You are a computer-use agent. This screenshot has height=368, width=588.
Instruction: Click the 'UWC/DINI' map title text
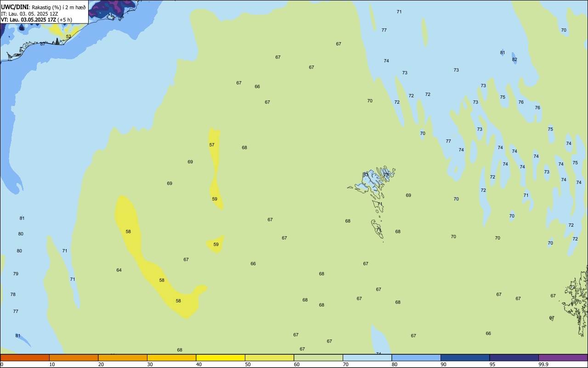15,7
